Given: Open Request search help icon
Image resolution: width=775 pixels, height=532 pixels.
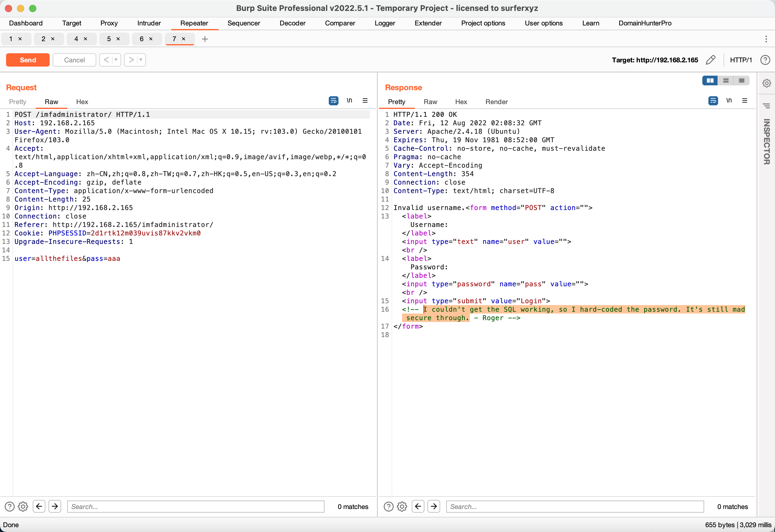Looking at the screenshot, I should [10, 507].
